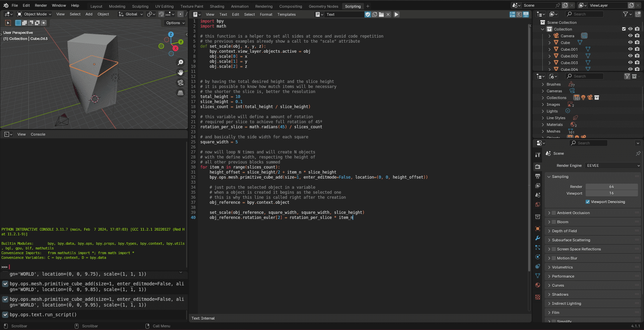Hide Cube.001 using its eye icon

630,49
